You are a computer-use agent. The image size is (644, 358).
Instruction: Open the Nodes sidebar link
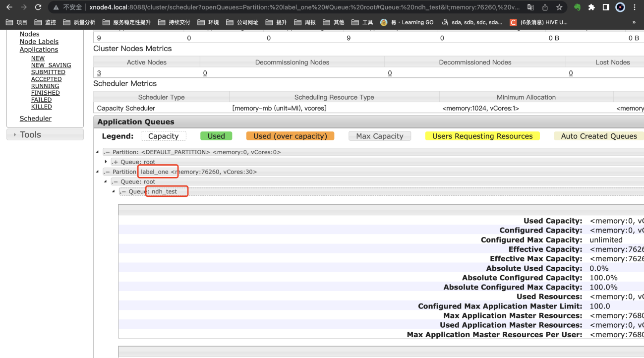[29, 34]
